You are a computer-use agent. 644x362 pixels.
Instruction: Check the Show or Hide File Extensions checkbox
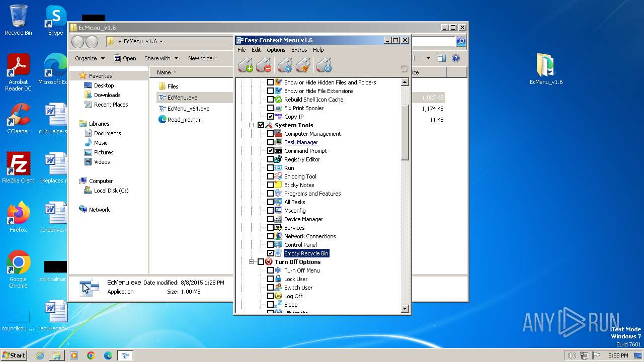(270, 91)
